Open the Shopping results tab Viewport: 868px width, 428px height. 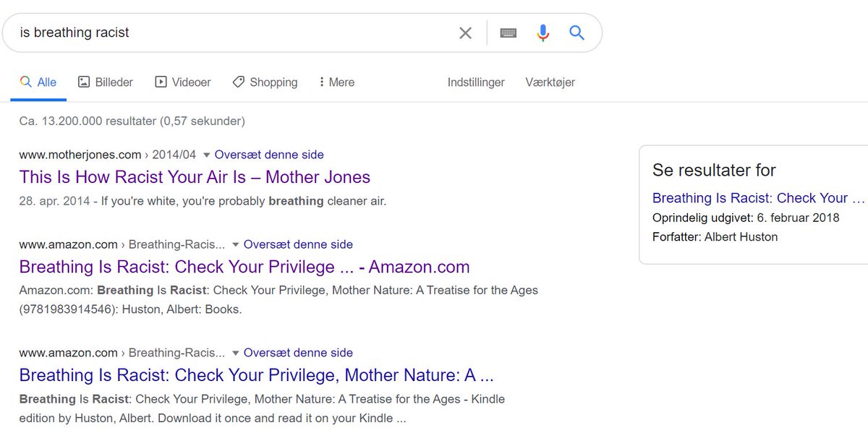[x=265, y=82]
